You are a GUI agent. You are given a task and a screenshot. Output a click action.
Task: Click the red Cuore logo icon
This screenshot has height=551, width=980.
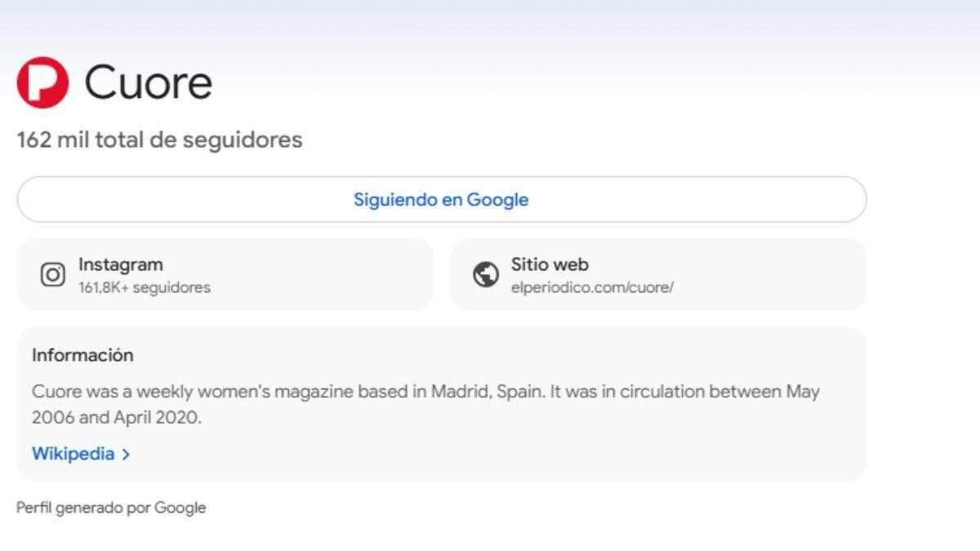click(x=42, y=82)
